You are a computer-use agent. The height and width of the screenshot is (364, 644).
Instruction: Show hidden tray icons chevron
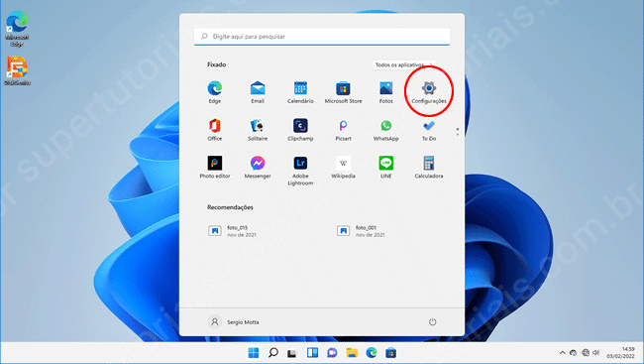tap(563, 353)
